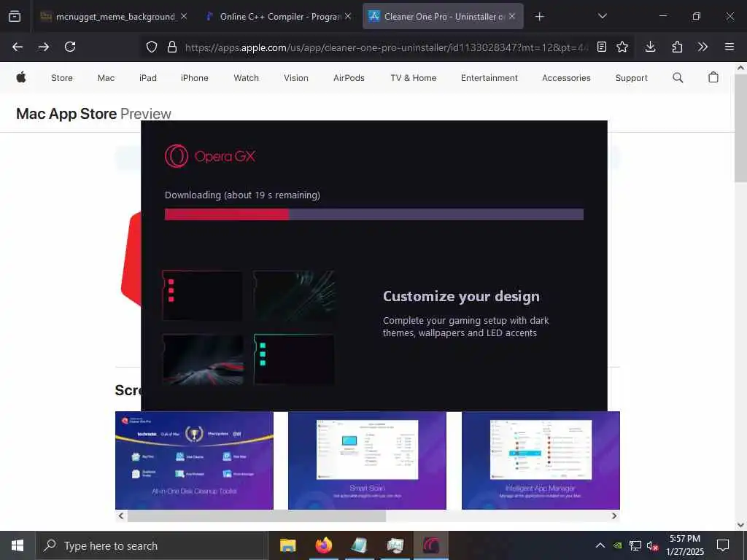The image size is (747, 560).
Task: Select the teal accent theme thumbnail
Action: [294, 359]
